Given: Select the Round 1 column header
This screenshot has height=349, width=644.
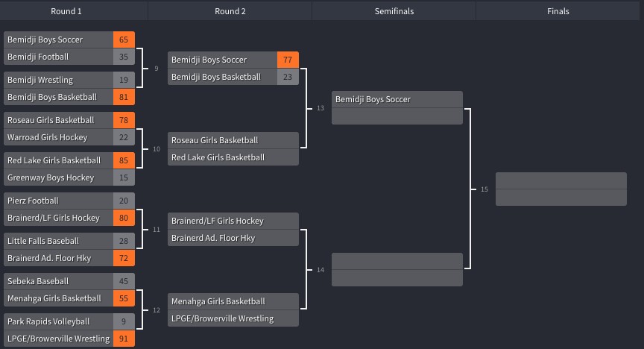Looking at the screenshot, I should [x=66, y=11].
